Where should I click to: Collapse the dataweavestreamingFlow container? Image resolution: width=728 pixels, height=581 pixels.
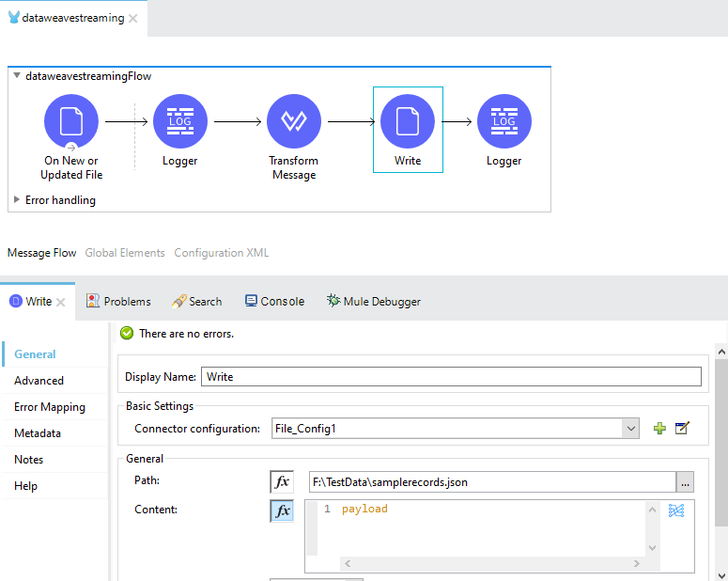click(17, 75)
